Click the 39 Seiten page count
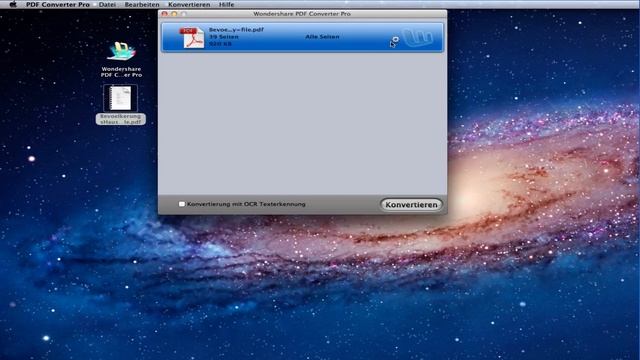The width and height of the screenshot is (640, 360). pyautogui.click(x=224, y=37)
